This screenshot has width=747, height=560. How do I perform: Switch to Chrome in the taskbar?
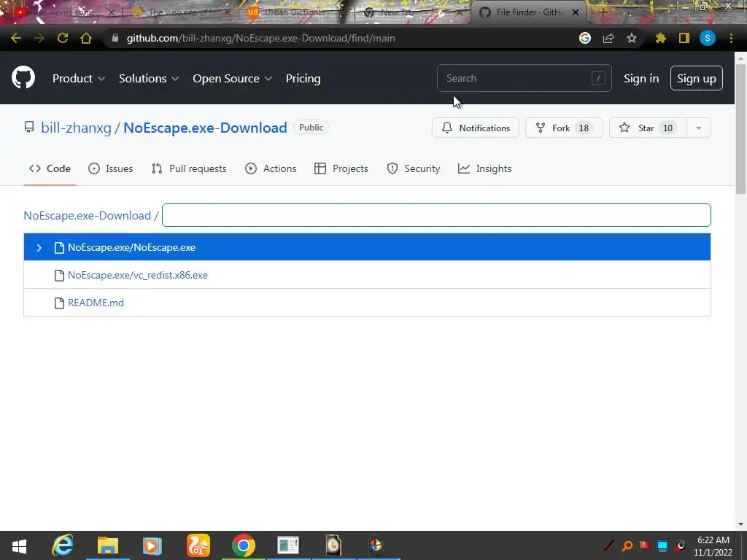244,545
